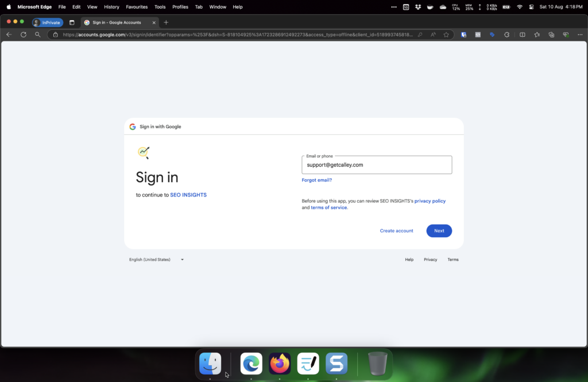Open the password key icon in address bar
The width and height of the screenshot is (588, 382).
tap(420, 34)
